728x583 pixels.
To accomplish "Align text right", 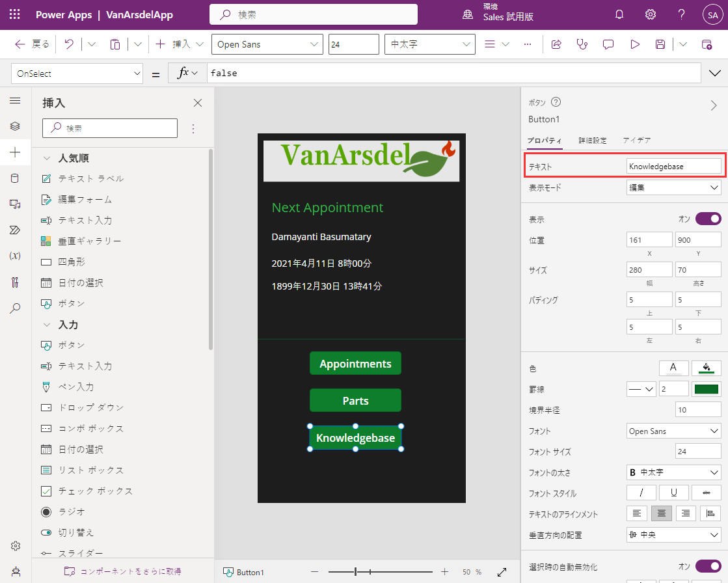I will point(686,513).
